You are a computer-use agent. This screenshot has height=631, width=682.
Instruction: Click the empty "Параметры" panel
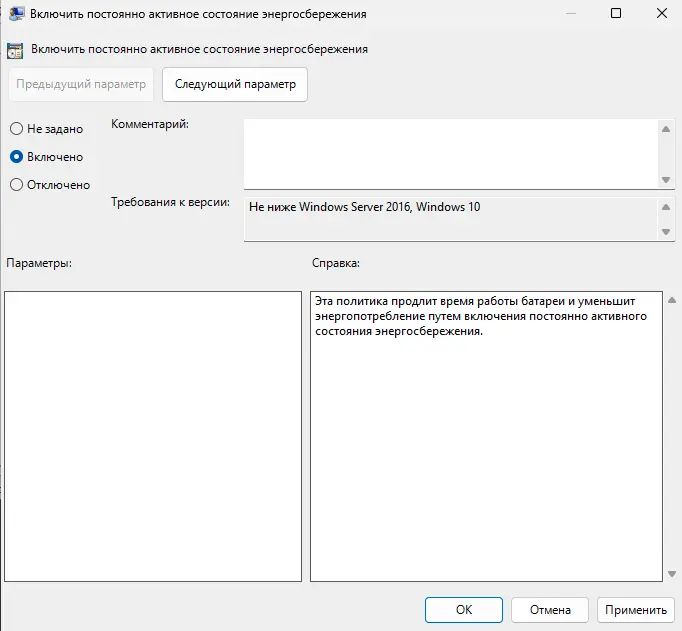(x=153, y=436)
